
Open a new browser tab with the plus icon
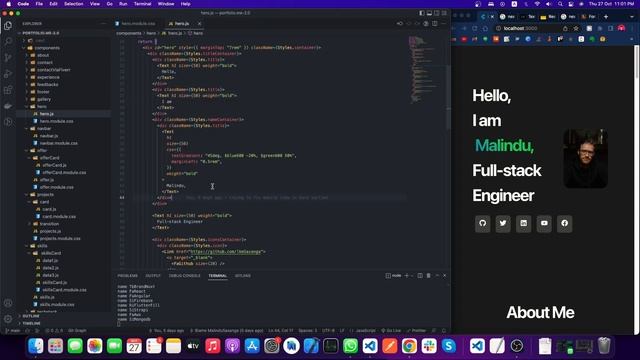pos(606,16)
